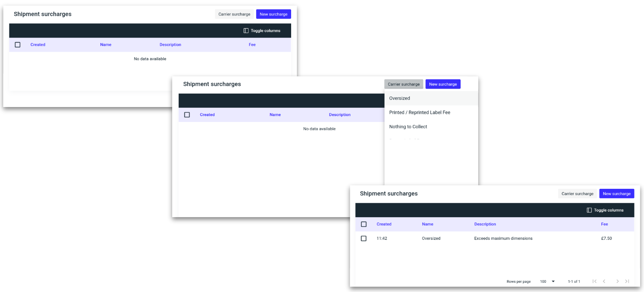Go to the first page using pagination icon
Image resolution: width=644 pixels, height=292 pixels.
click(x=595, y=281)
